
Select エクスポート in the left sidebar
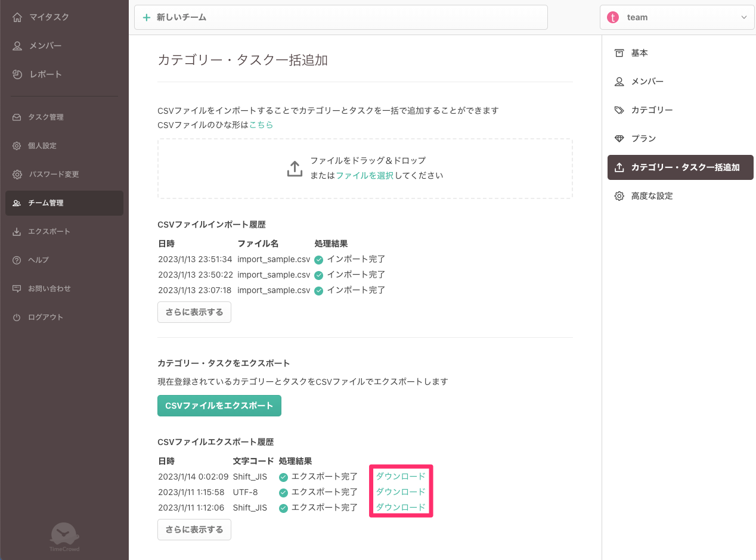tap(49, 232)
